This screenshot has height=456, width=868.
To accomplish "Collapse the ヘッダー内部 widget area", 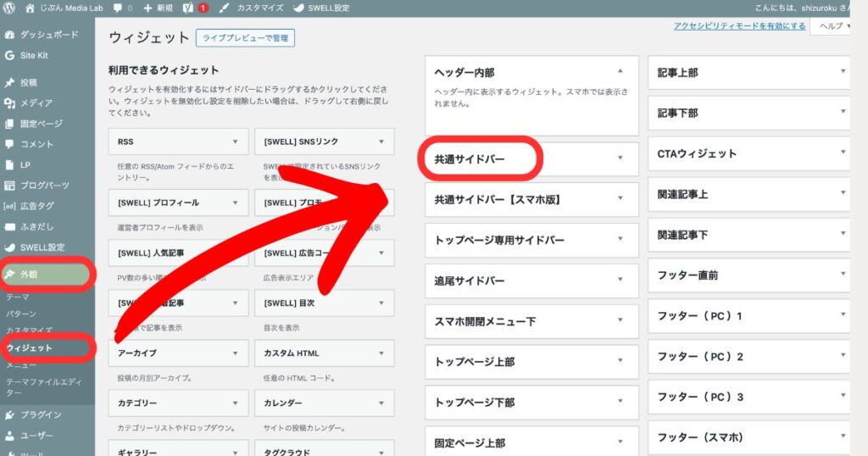I will [x=620, y=72].
